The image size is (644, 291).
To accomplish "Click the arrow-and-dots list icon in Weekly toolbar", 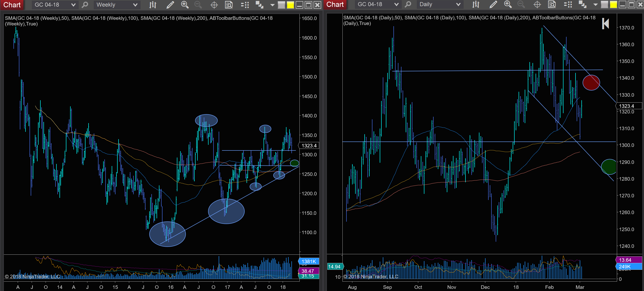I will coord(245,5).
